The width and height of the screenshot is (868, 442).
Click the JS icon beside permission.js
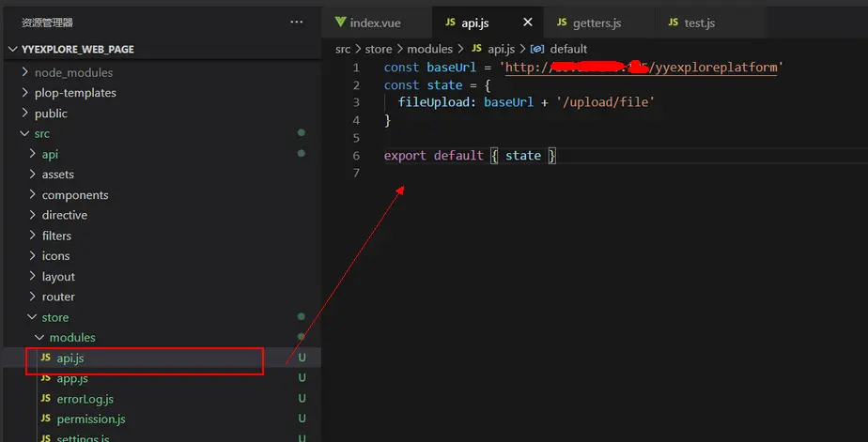(x=46, y=419)
